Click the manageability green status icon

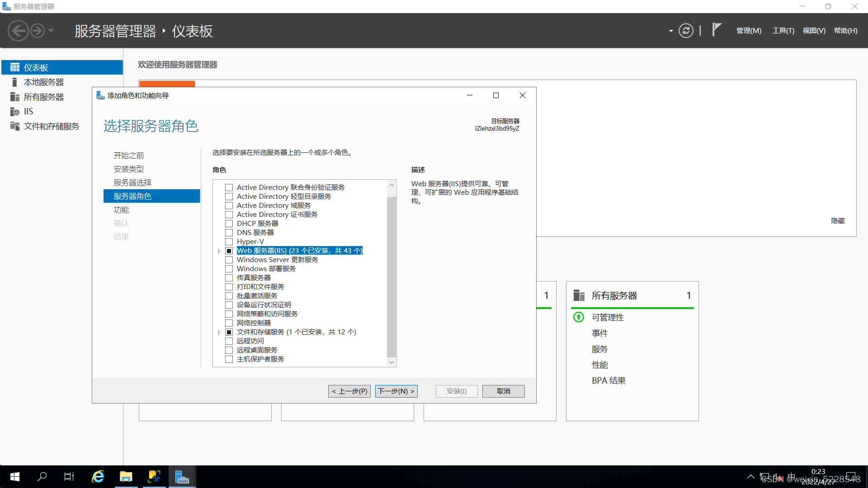pos(579,317)
